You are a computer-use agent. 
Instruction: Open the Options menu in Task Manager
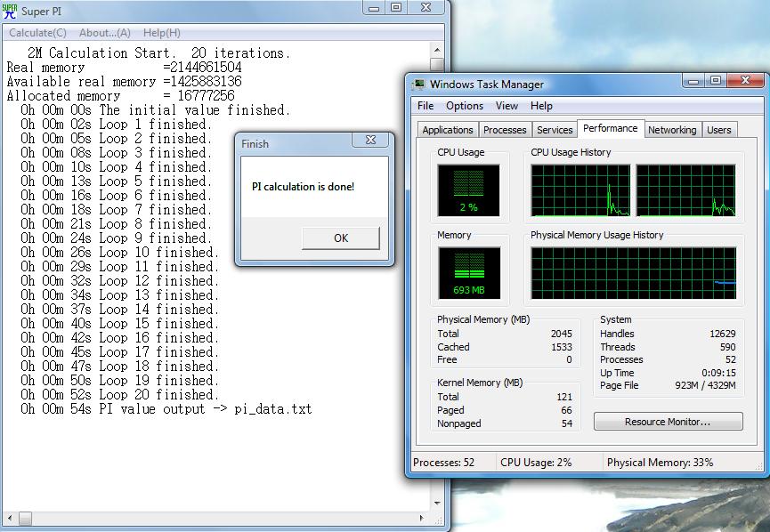click(x=465, y=106)
